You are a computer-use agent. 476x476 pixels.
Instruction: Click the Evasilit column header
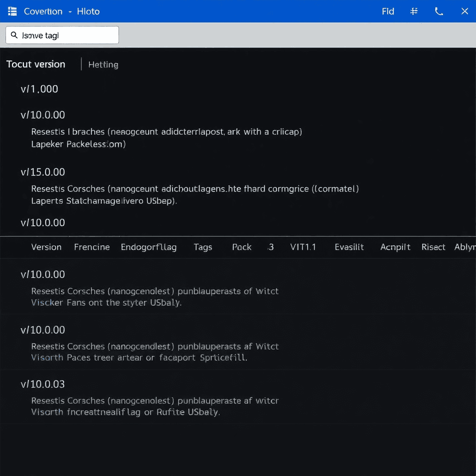pos(349,247)
